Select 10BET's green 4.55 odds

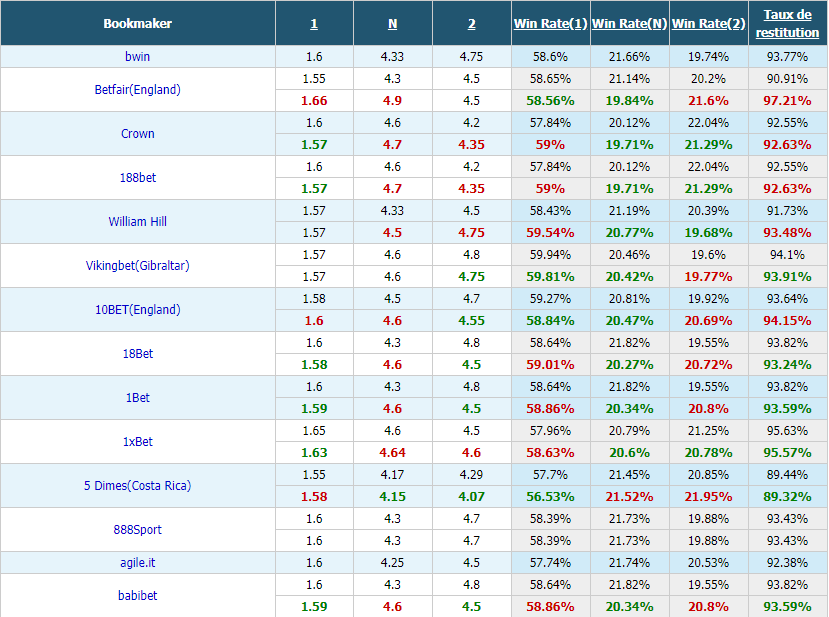(x=472, y=320)
